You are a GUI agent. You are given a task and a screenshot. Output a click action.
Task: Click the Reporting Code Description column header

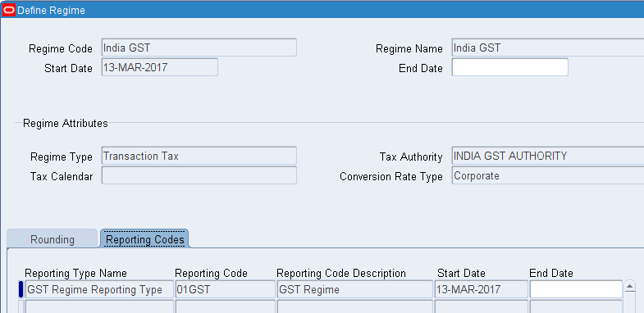[341, 273]
